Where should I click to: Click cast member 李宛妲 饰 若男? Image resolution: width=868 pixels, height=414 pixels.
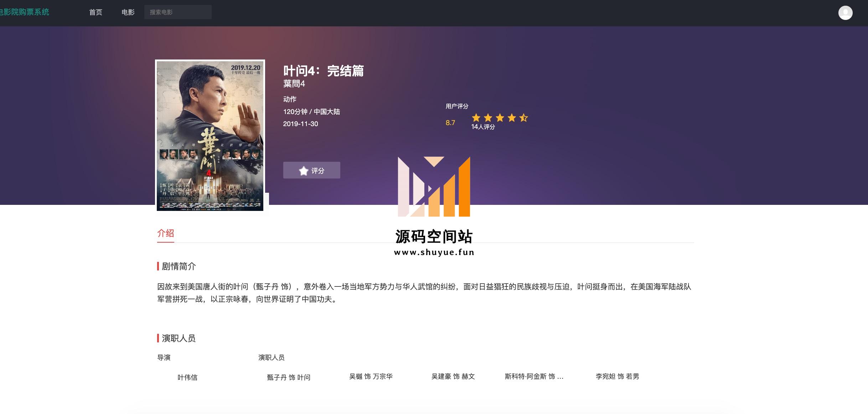[x=617, y=376]
